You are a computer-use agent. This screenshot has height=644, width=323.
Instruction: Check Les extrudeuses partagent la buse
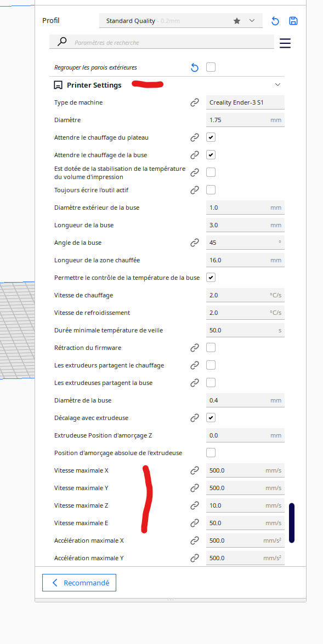pyautogui.click(x=211, y=382)
